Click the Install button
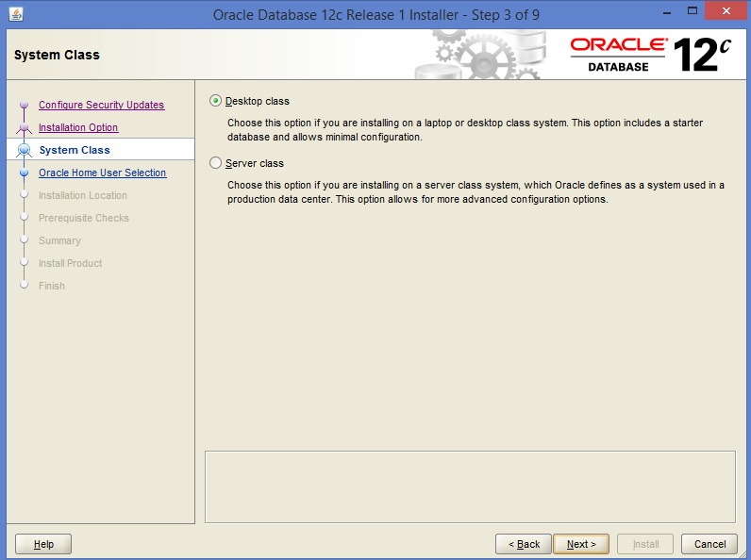This screenshot has width=751, height=560. point(645,544)
